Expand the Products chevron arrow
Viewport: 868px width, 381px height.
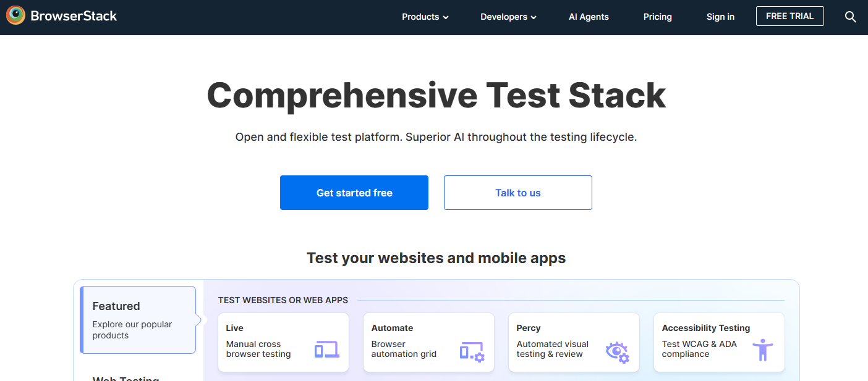click(446, 17)
